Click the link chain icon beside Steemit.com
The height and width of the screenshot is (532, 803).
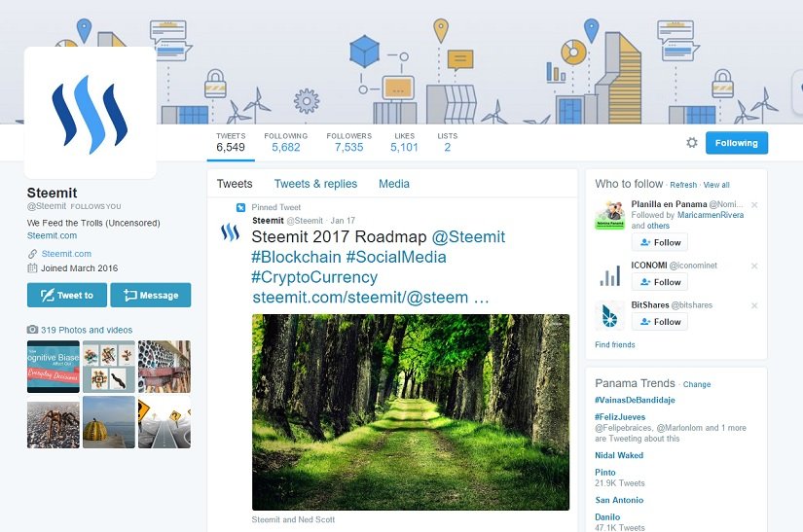pos(32,254)
